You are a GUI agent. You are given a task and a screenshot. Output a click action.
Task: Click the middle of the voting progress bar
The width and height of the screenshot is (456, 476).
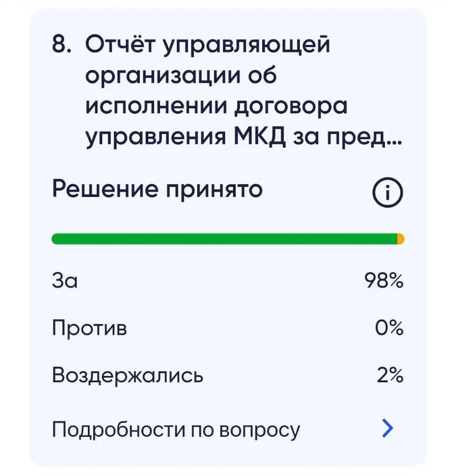tap(228, 239)
